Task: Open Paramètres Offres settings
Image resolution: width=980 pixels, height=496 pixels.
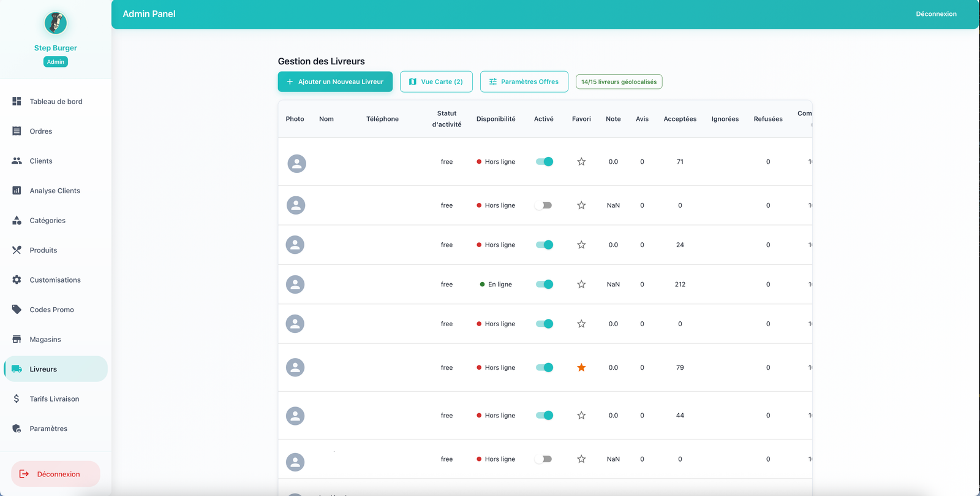Action: click(x=524, y=82)
